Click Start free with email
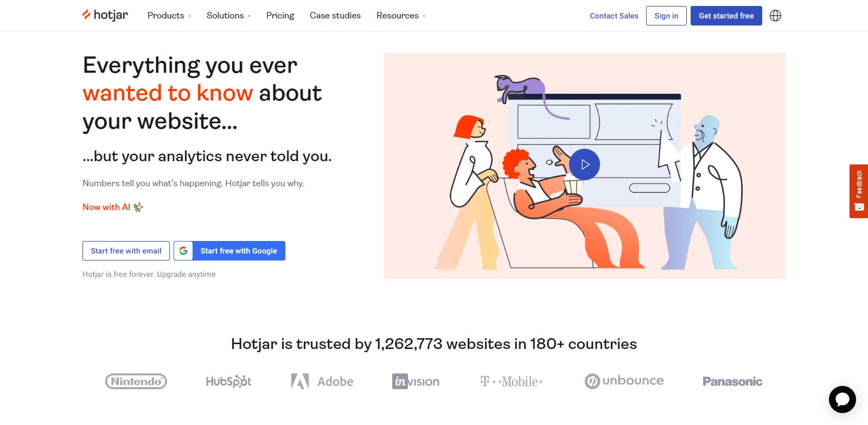This screenshot has height=425, width=868. point(126,251)
